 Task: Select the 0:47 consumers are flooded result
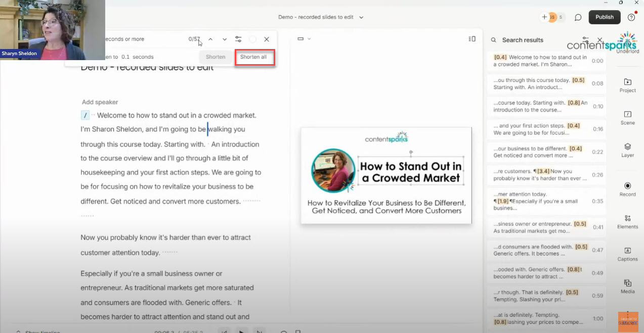click(x=546, y=250)
